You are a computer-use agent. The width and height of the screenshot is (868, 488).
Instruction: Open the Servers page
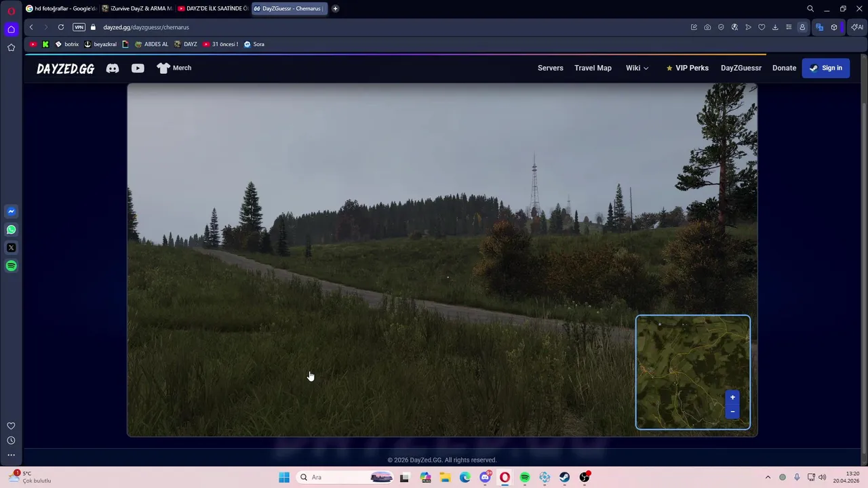tap(551, 68)
